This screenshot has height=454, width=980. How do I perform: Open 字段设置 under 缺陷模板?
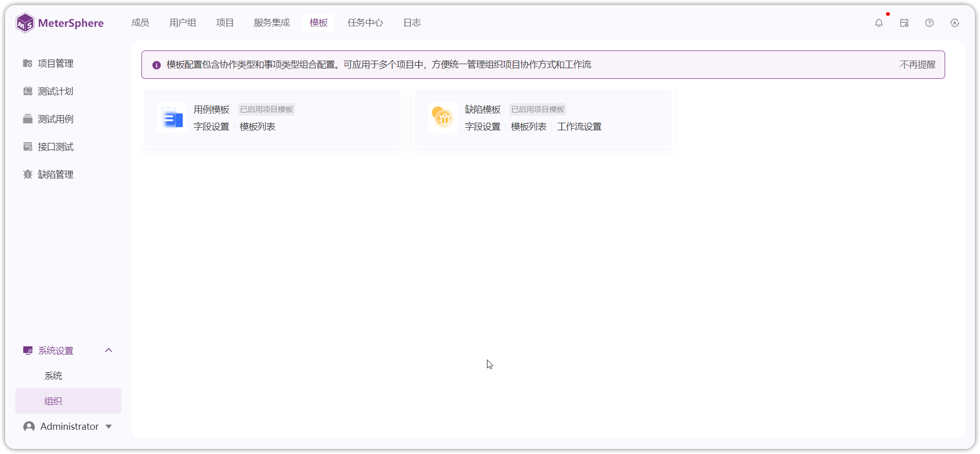pyautogui.click(x=483, y=127)
